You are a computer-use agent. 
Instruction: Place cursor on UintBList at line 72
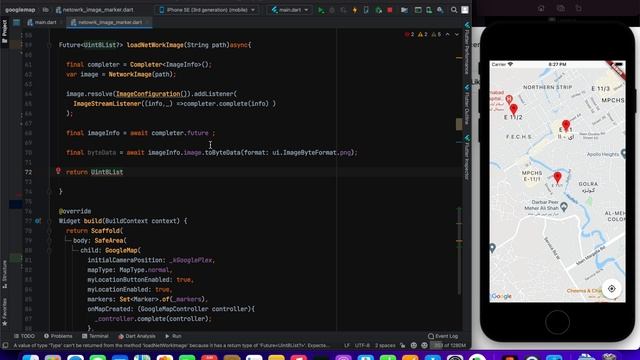[107, 172]
